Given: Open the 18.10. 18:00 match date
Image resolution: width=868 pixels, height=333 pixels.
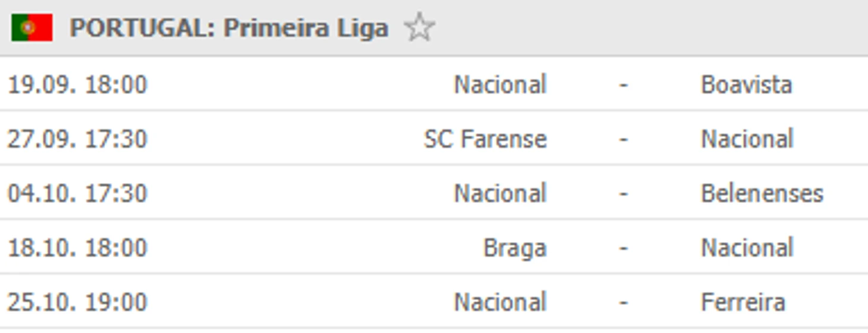Looking at the screenshot, I should 77,248.
